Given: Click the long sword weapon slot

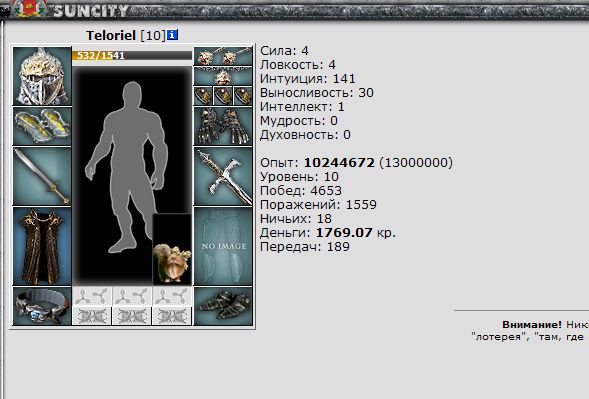Looking at the screenshot, I should 42,176.
